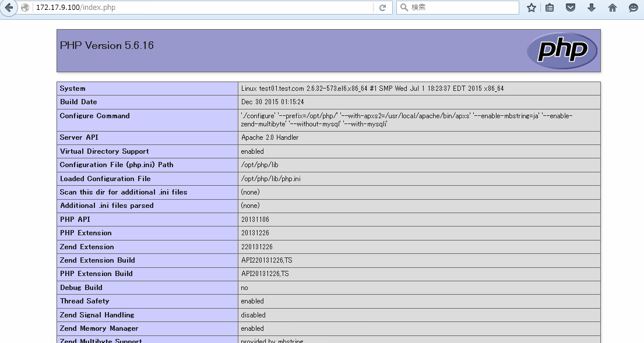Screen dimensions: 644x343
Task: Click the Zend Memory Manager label
Action: (x=99, y=328)
